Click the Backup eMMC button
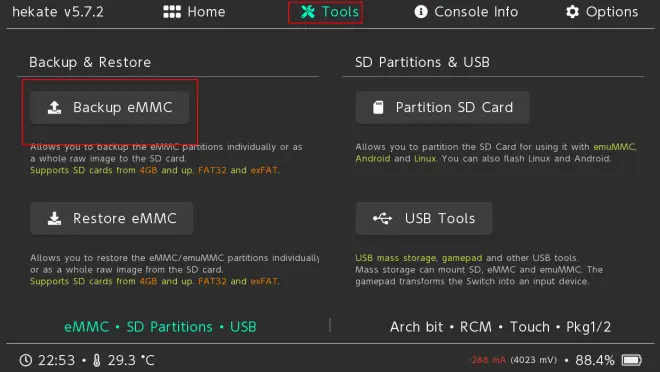The height and width of the screenshot is (372, 660). (109, 107)
